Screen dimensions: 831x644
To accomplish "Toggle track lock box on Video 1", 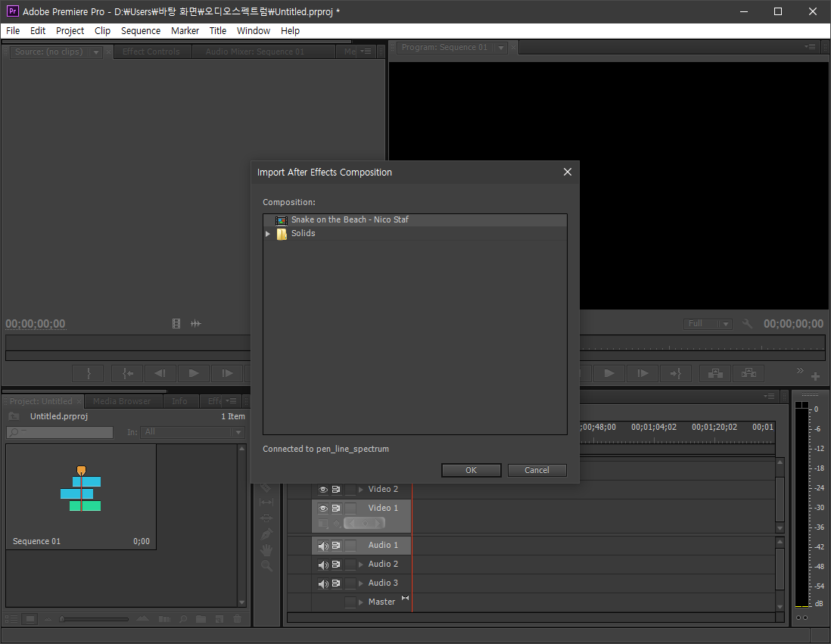I will point(350,509).
